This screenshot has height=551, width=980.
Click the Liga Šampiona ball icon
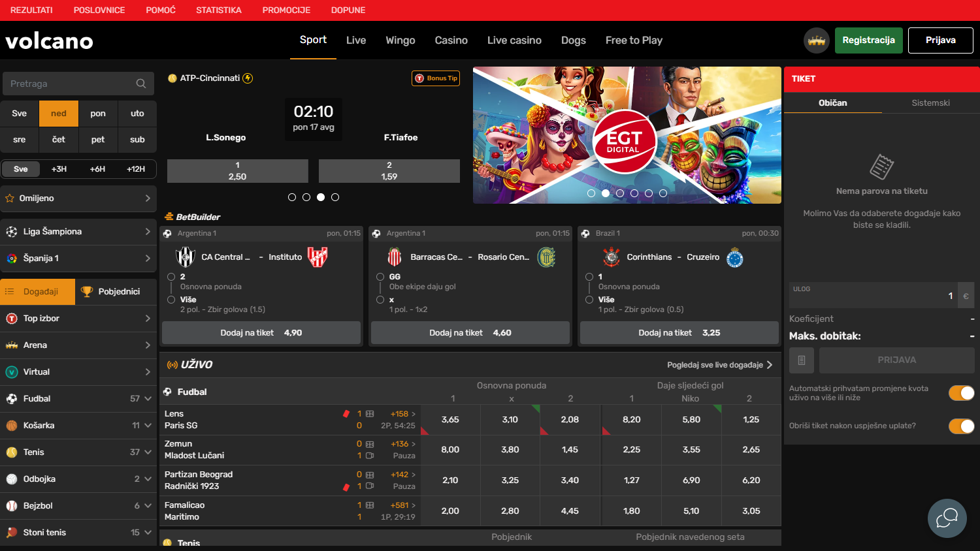[12, 232]
